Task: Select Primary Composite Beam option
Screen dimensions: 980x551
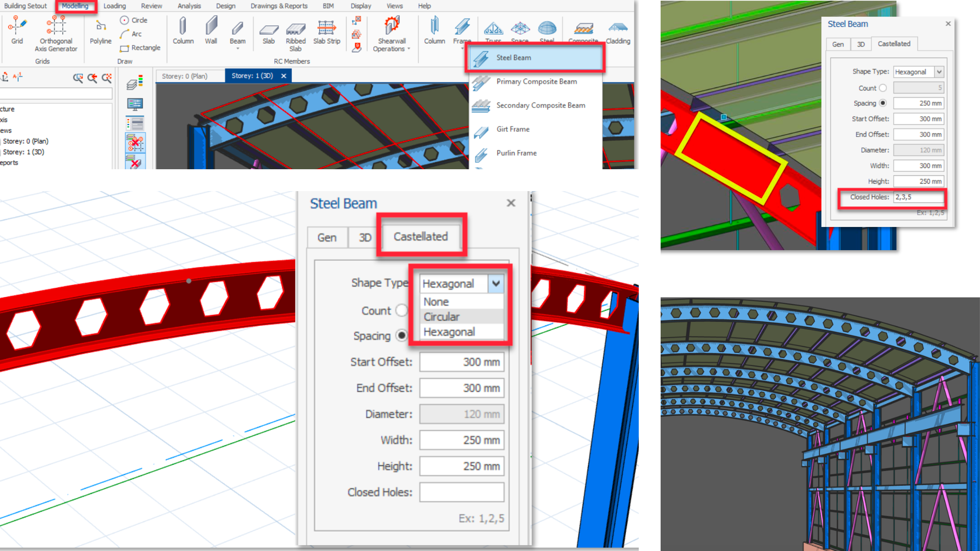Action: tap(536, 81)
